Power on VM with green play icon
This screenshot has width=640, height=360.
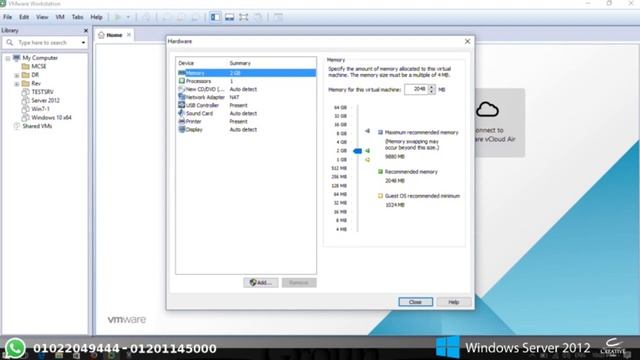[118, 17]
